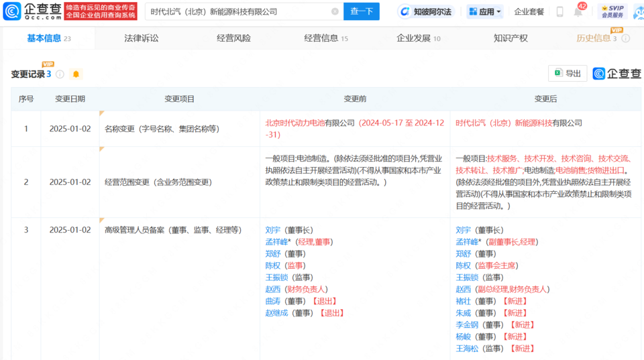Image resolution: width=644 pixels, height=360 pixels.
Task: Go to 企业发展 tab
Action: pos(418,38)
